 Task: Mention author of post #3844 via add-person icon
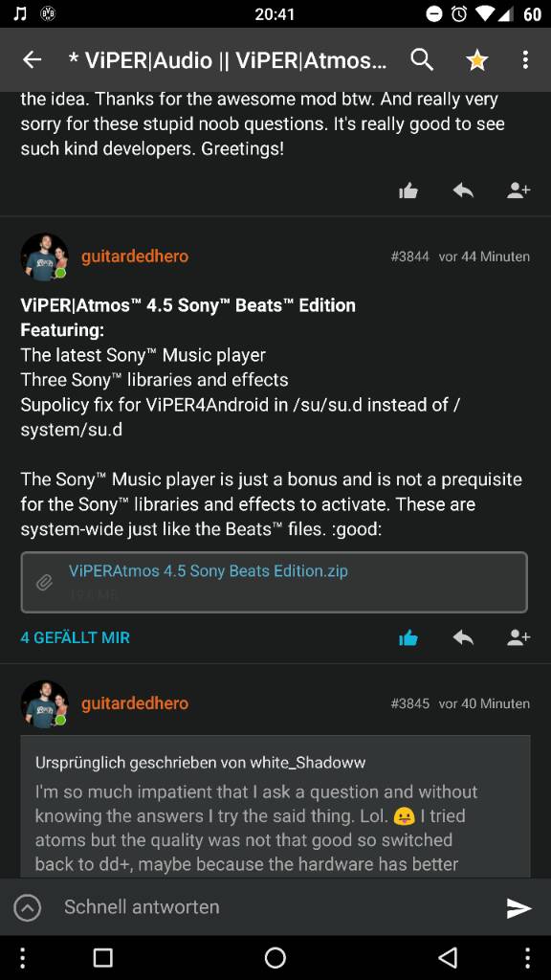tap(518, 637)
